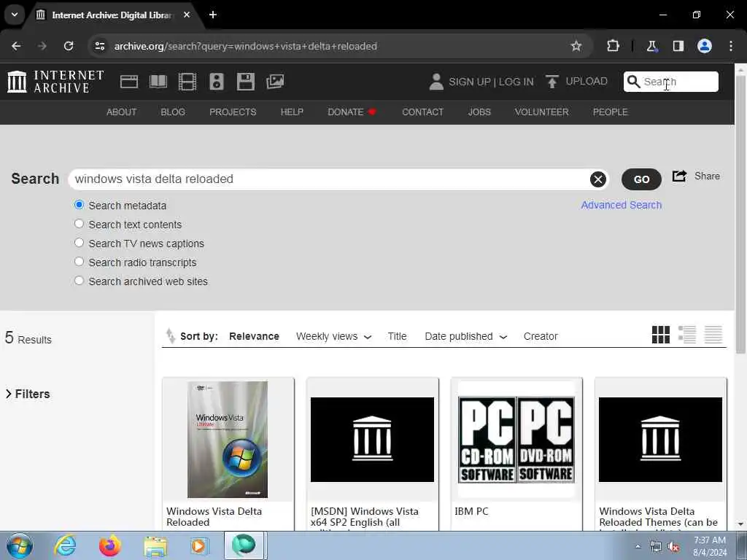Clear the search query with the X button
Image resolution: width=747 pixels, height=560 pixels.
click(x=598, y=179)
